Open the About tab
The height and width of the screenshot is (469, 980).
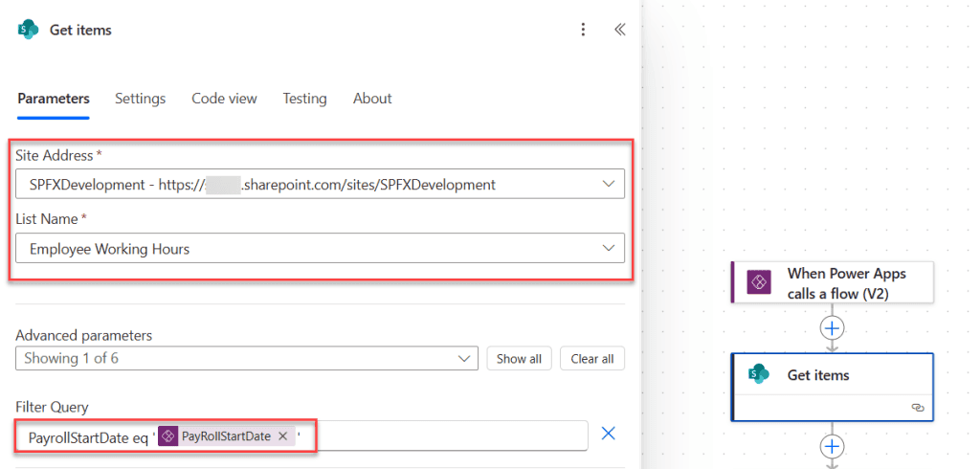tap(372, 99)
